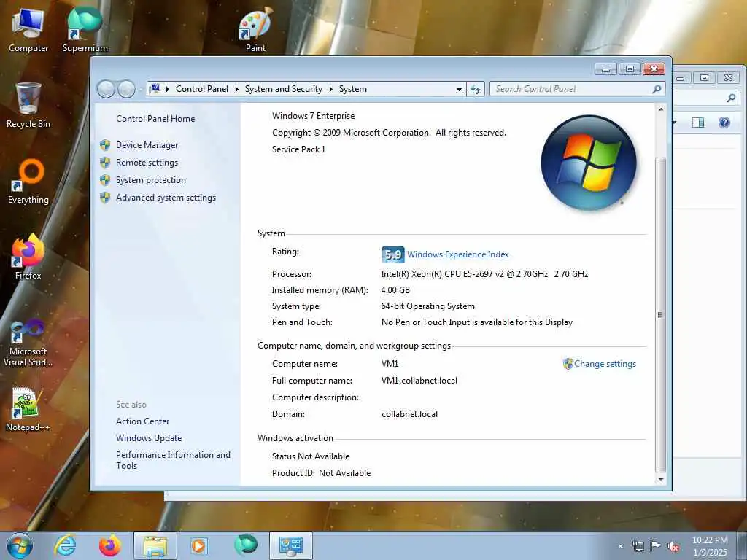The height and width of the screenshot is (560, 747).
Task: Minimize the System control panel window
Action: (x=606, y=69)
